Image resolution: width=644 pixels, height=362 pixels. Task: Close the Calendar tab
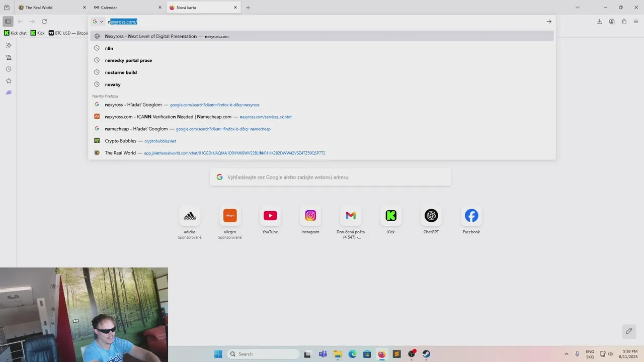tap(160, 8)
